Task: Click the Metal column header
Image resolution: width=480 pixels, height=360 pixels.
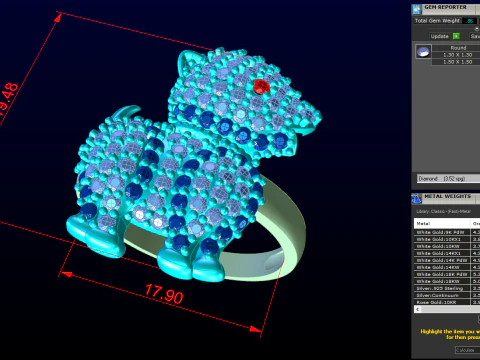Action: click(442, 223)
